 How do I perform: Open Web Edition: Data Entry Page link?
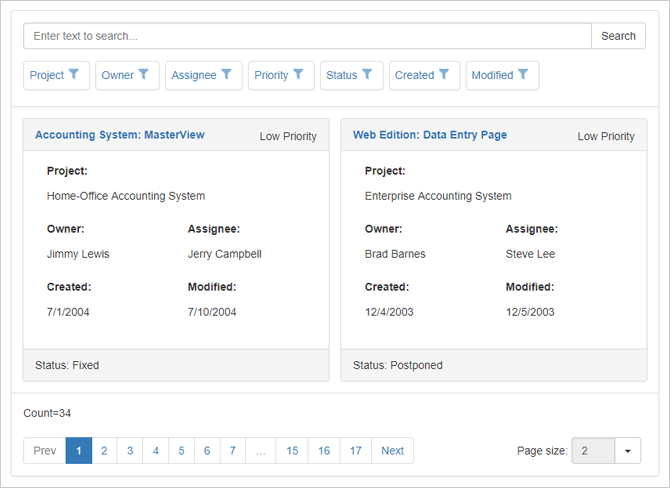[x=430, y=135]
